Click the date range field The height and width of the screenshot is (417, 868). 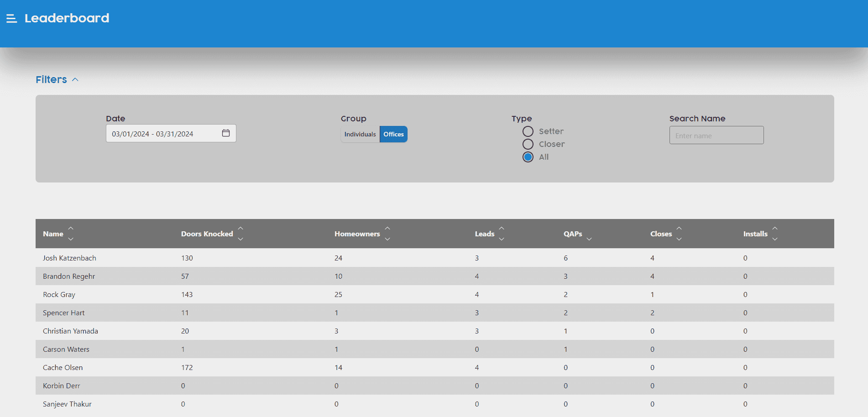coord(164,134)
